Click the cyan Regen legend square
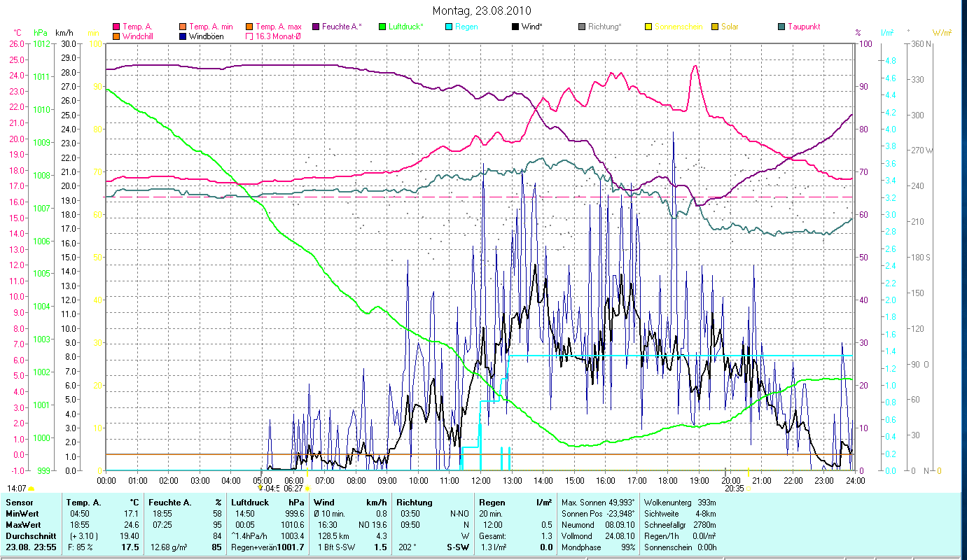 click(x=448, y=27)
